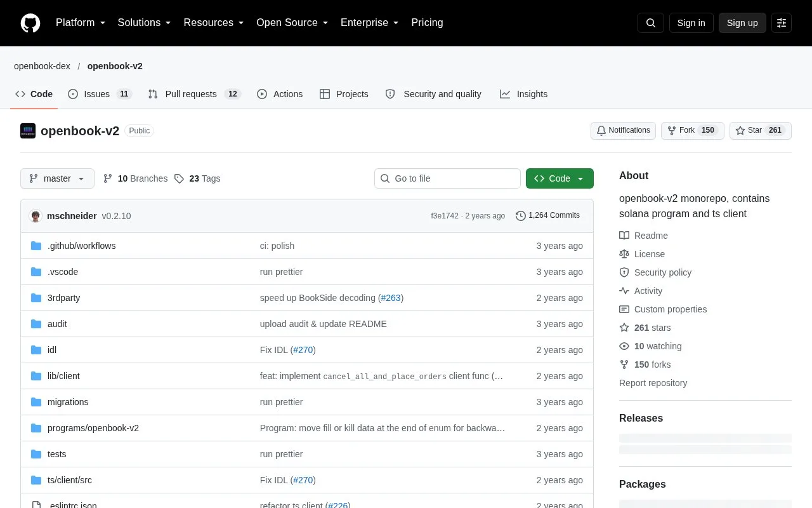Click the programs/openbook-v2 folder icon

(x=36, y=428)
